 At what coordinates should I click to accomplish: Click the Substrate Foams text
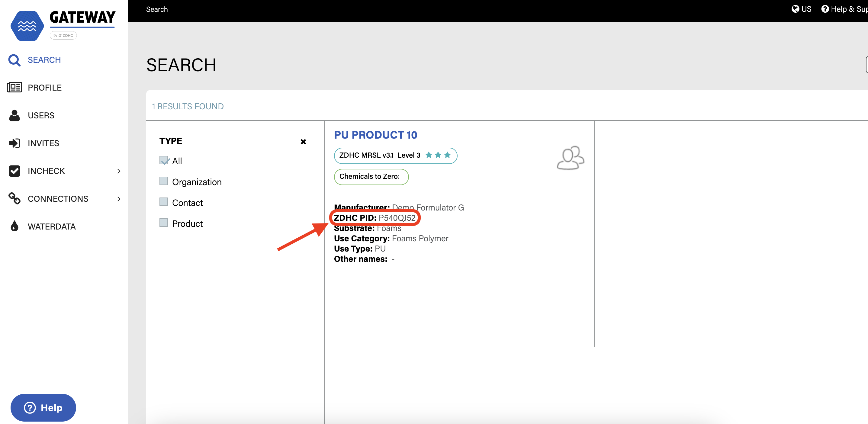tap(367, 229)
